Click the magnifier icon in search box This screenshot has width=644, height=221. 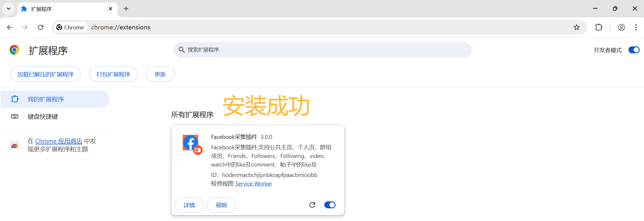(x=182, y=50)
